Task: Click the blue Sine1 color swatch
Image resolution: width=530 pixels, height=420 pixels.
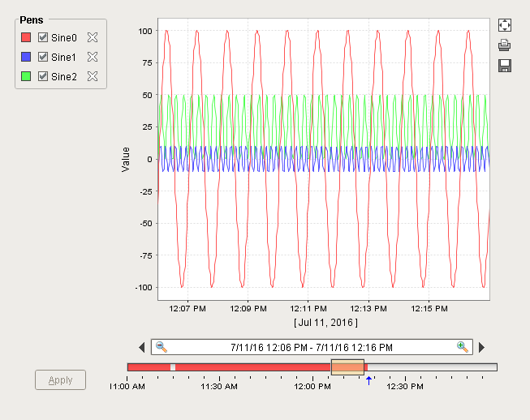Action: (x=26, y=57)
